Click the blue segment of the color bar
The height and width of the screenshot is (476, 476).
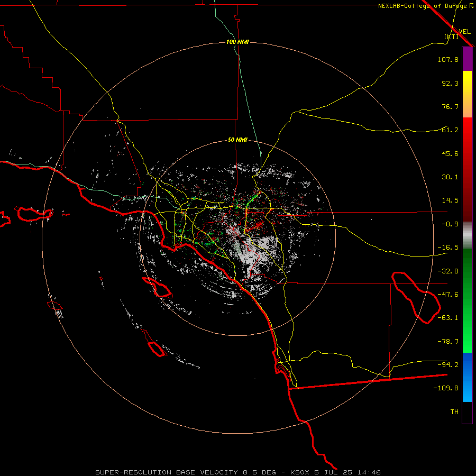pos(467,377)
